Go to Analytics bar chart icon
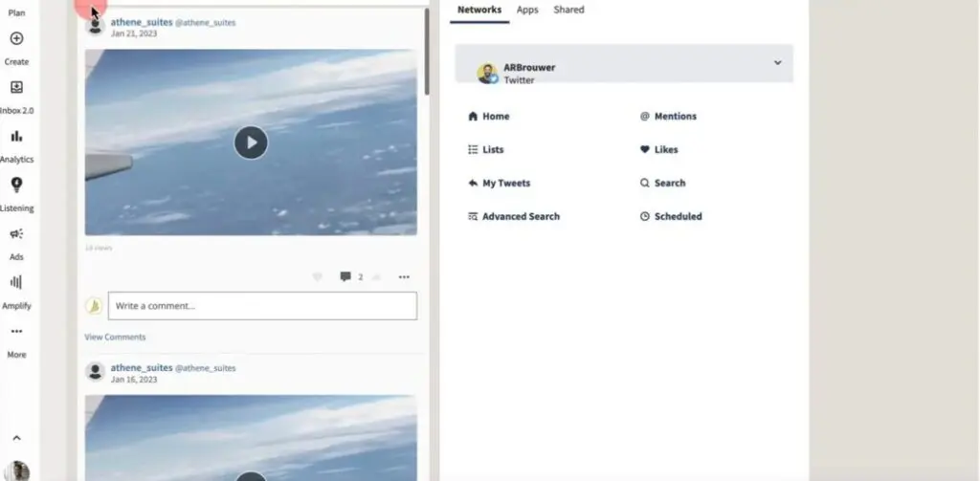This screenshot has height=481, width=980. pyautogui.click(x=16, y=137)
